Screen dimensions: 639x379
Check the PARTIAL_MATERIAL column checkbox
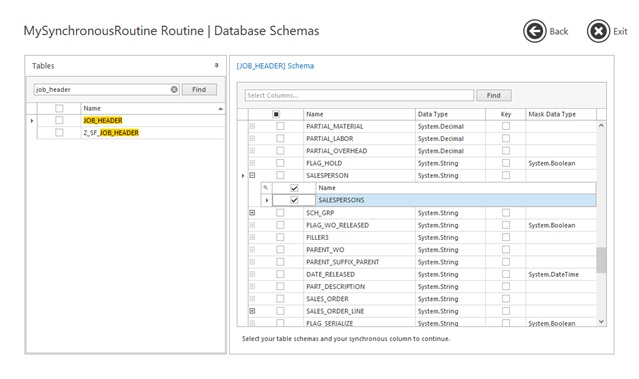click(x=280, y=126)
